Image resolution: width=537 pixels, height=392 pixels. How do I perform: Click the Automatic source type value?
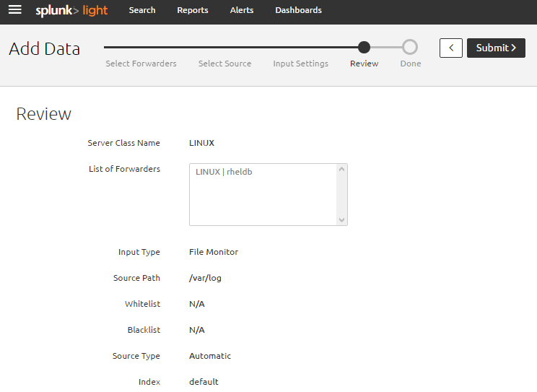coord(210,357)
